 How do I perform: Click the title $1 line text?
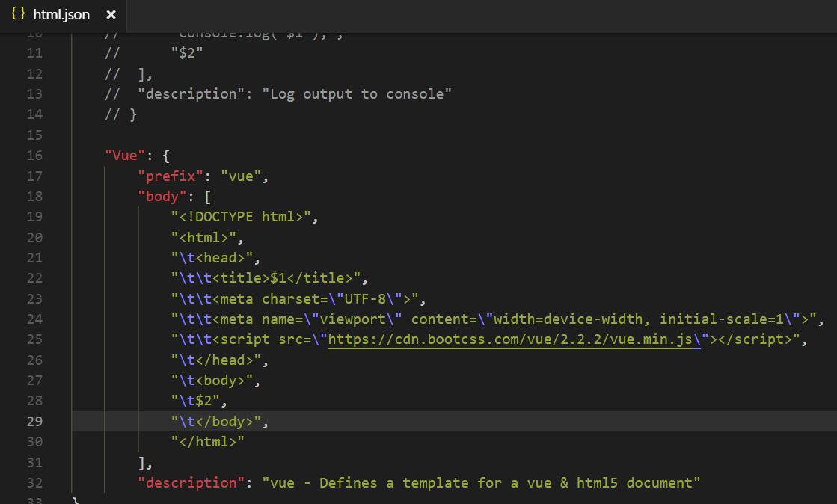(266, 278)
